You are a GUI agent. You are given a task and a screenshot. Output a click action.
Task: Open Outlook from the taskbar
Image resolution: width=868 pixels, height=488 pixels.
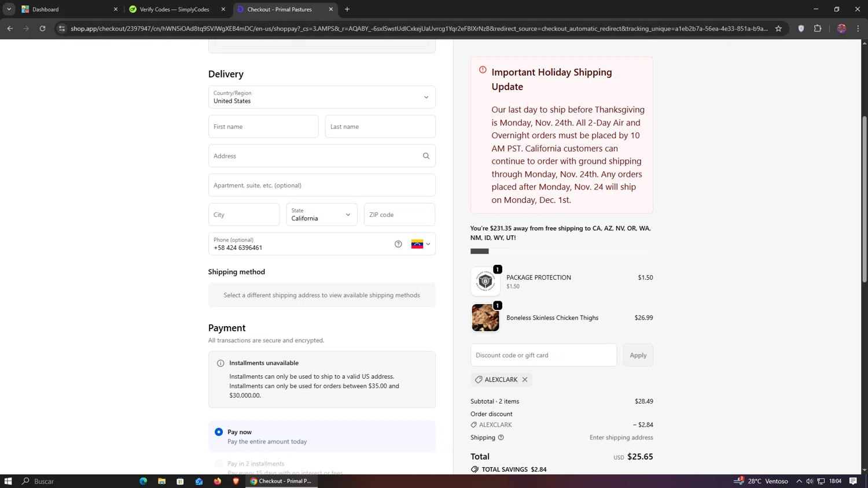tap(198, 481)
